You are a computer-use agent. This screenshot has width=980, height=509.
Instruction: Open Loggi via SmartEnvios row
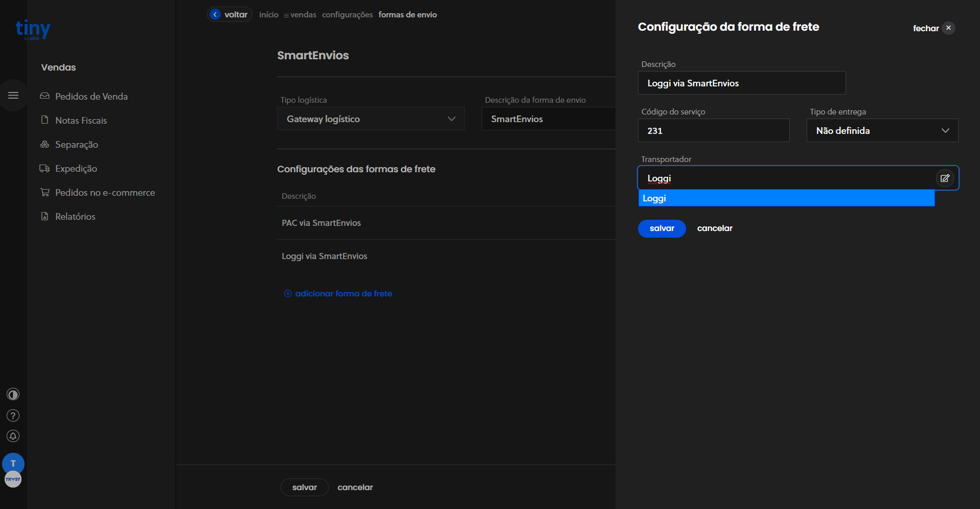(x=446, y=256)
